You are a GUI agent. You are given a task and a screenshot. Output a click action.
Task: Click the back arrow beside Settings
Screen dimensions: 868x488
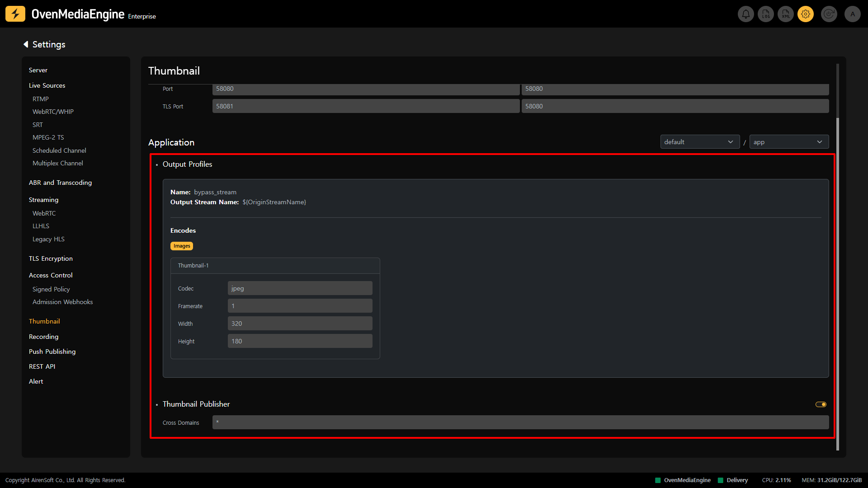(26, 44)
